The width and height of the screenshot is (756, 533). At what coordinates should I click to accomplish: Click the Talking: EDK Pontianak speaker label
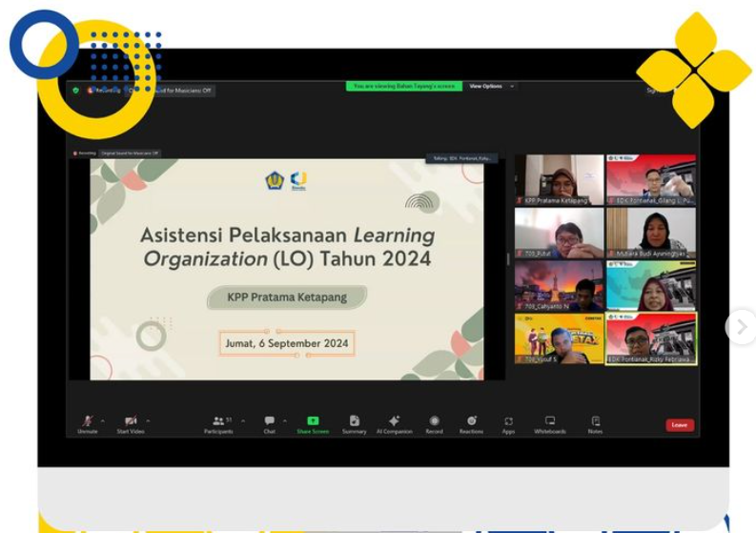(461, 158)
